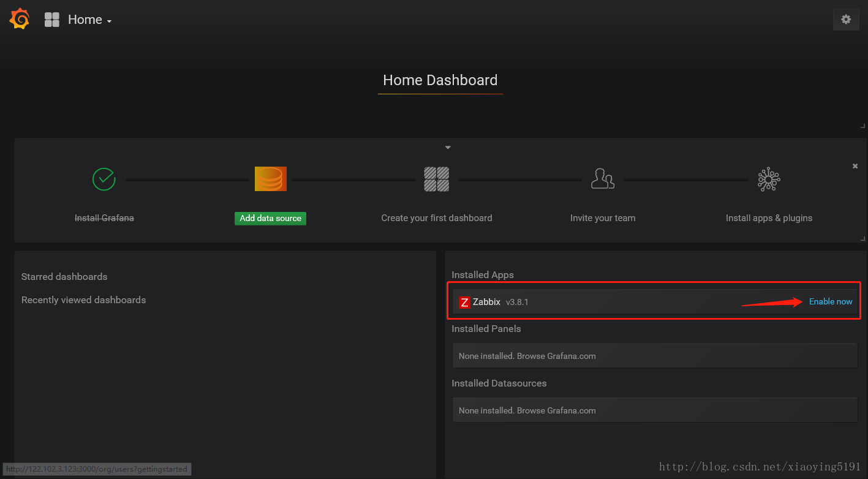Image resolution: width=868 pixels, height=479 pixels.
Task: Open the Home dashboard dropdown
Action: [x=89, y=20]
